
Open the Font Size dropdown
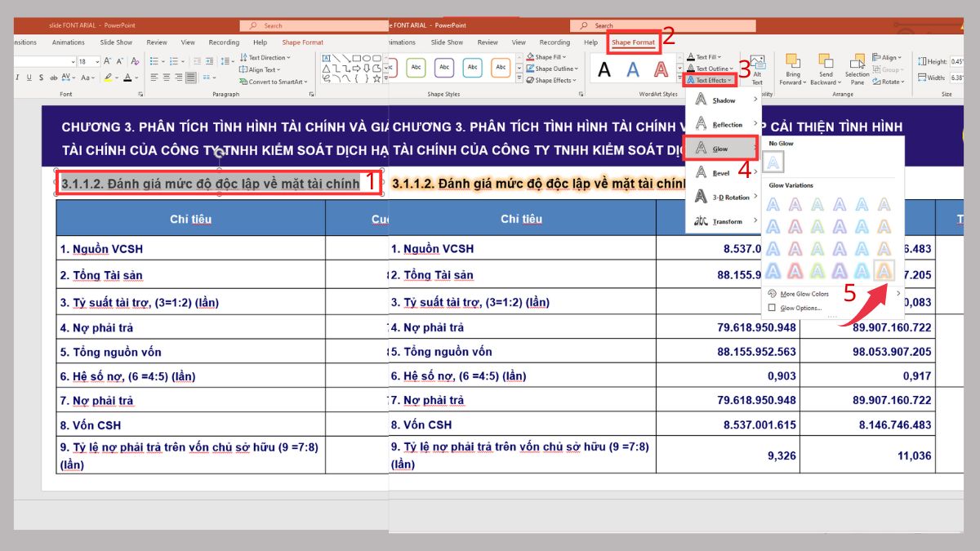click(x=97, y=60)
